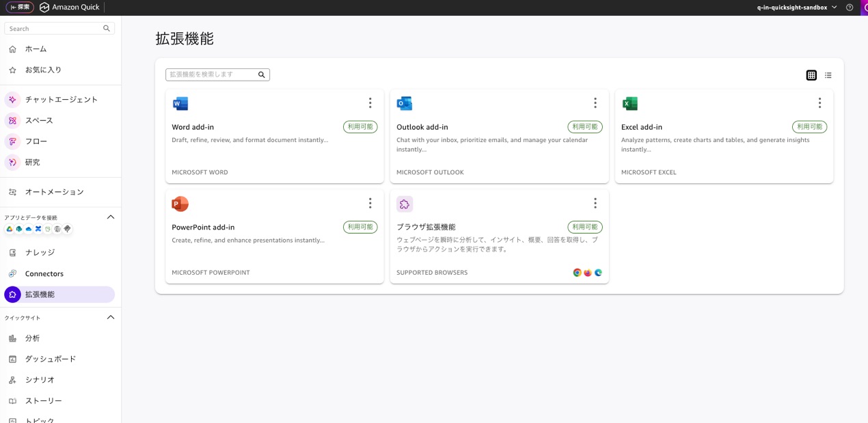Click the SUPPORTED BROWSERS label

click(432, 273)
